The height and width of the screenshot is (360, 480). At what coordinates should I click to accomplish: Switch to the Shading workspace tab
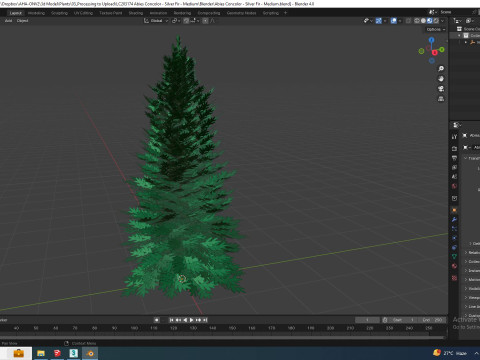pyautogui.click(x=136, y=13)
